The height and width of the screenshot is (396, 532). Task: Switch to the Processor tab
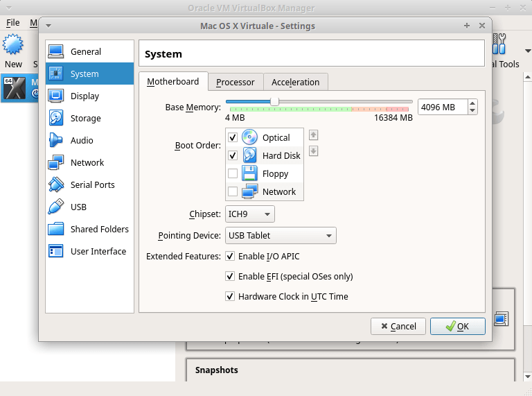(x=235, y=83)
